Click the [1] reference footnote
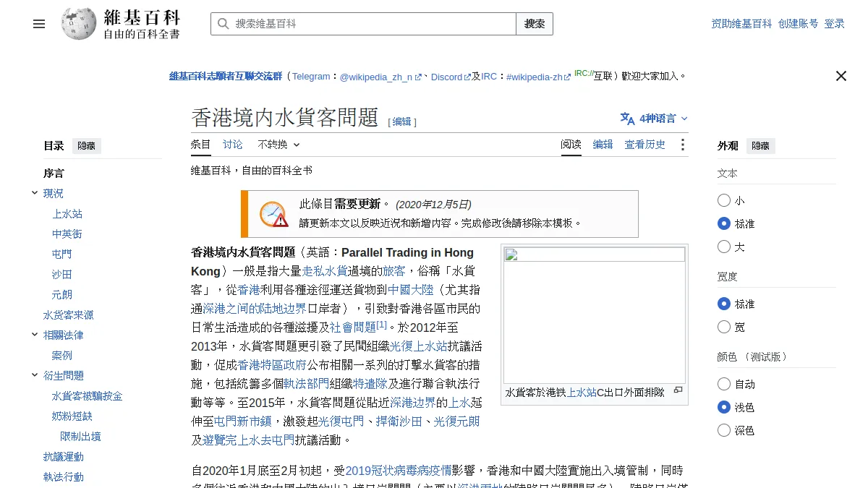This screenshot has width=868, height=488. pyautogui.click(x=382, y=325)
